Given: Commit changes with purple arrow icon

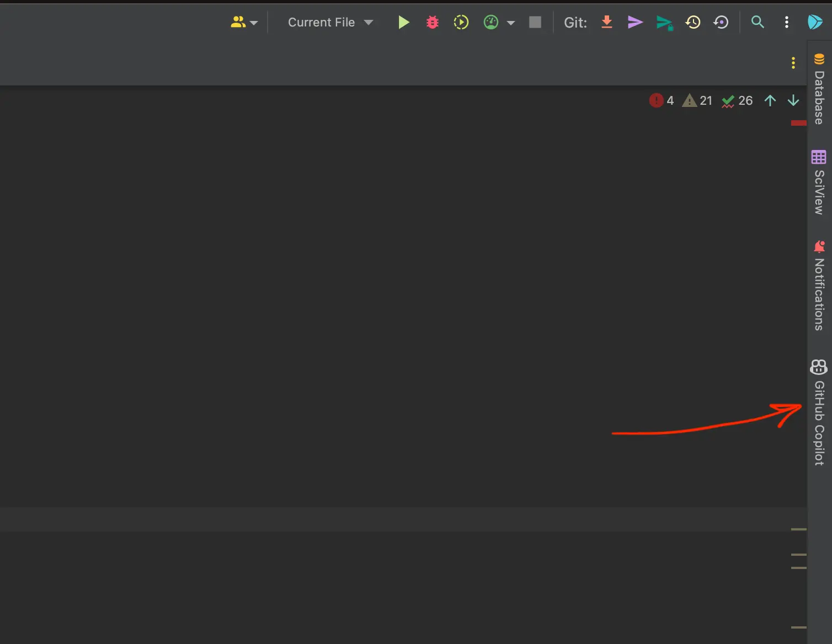Looking at the screenshot, I should pyautogui.click(x=636, y=22).
